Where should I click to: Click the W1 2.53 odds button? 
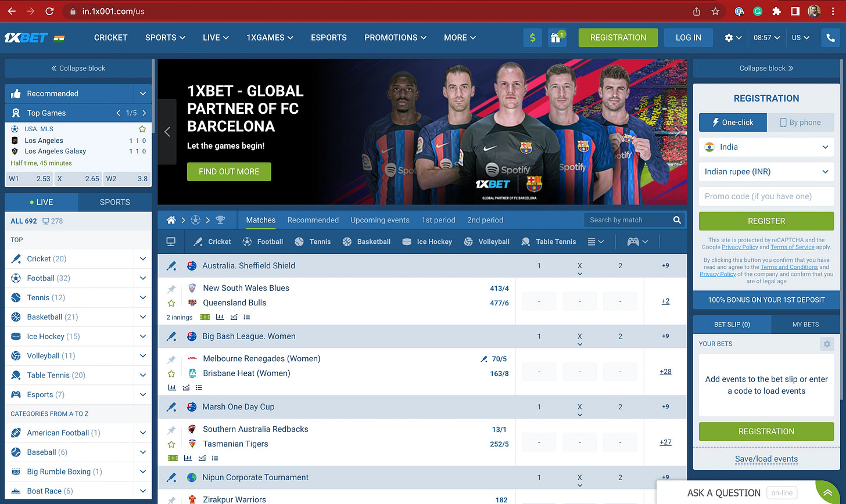click(30, 179)
